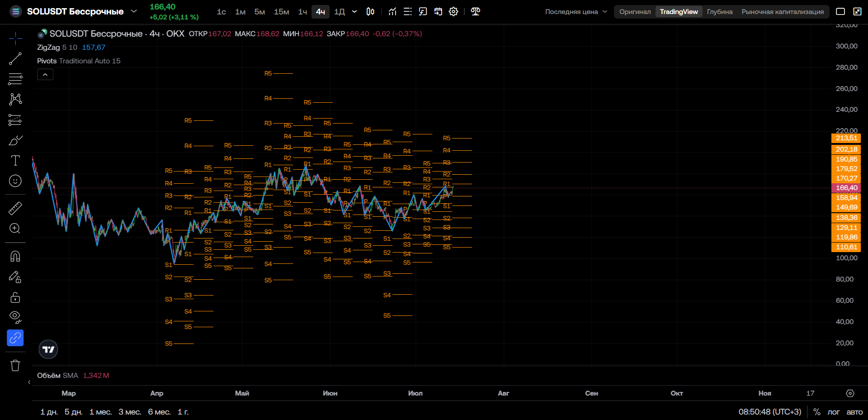Choose the ruler measure tool
Viewport: 868px width, 420px height.
click(15, 208)
